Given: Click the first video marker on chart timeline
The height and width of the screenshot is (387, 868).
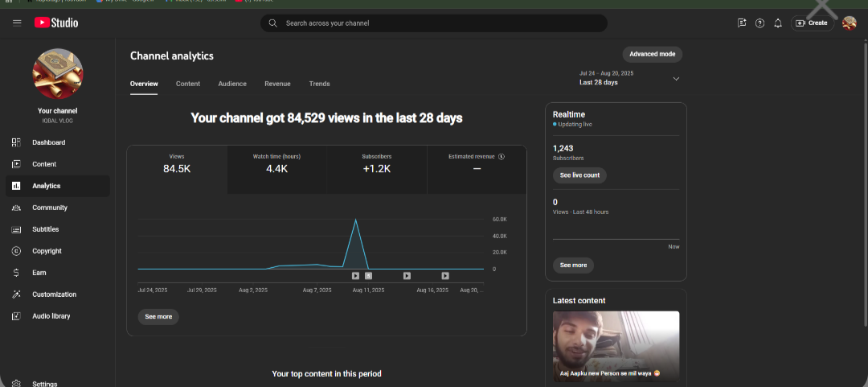Looking at the screenshot, I should point(355,276).
